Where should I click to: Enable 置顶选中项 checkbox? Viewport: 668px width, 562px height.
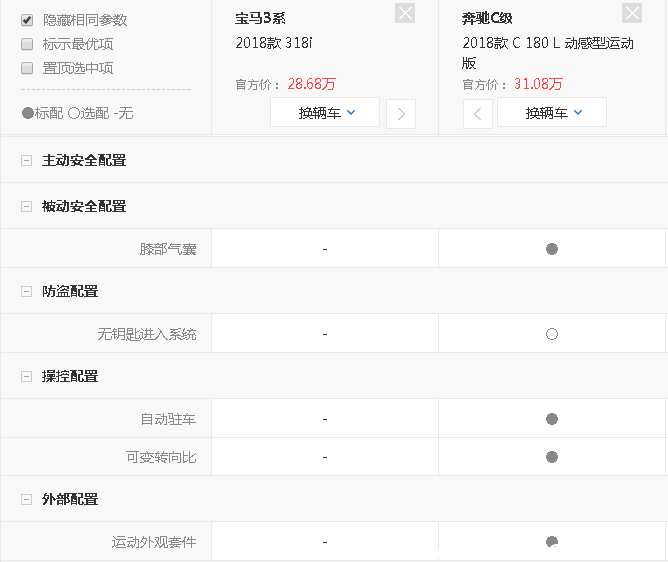pos(27,68)
